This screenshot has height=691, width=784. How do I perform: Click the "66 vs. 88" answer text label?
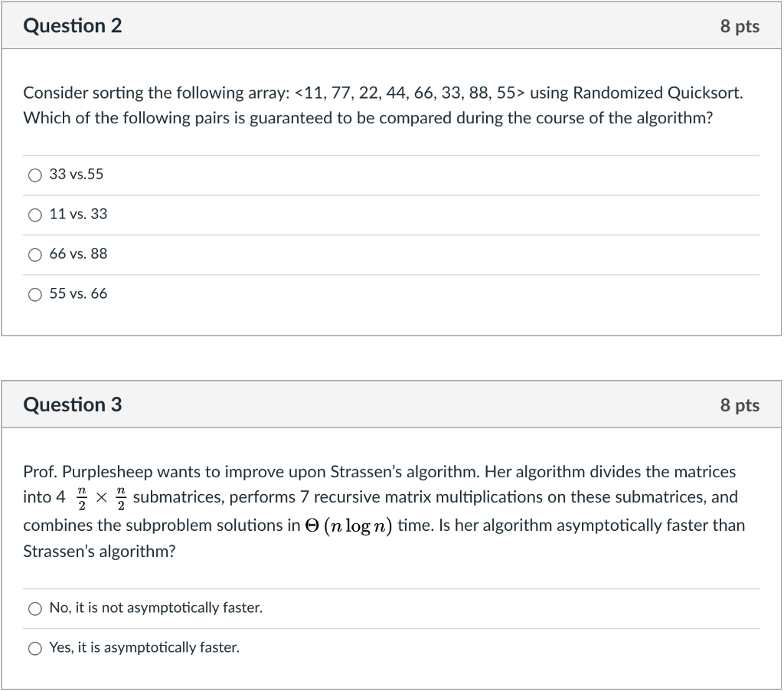(78, 254)
